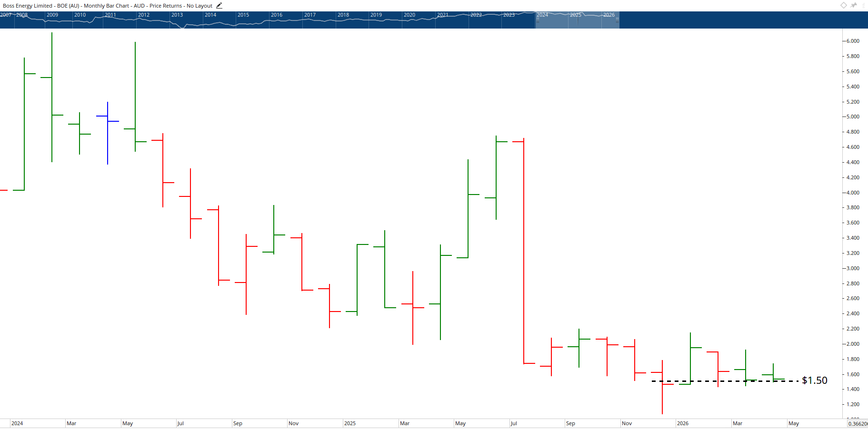Click the 2015 year marker in the overview strip
The height and width of the screenshot is (429, 868).
[243, 15]
